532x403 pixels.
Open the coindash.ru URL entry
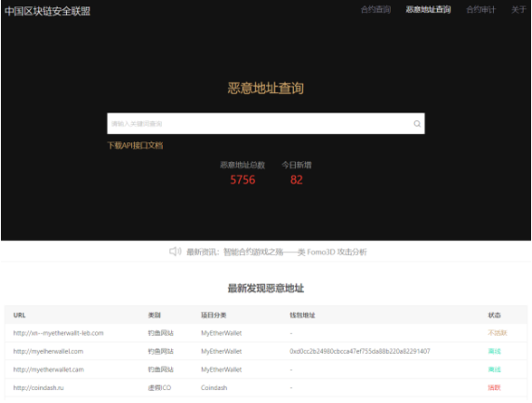pos(38,388)
